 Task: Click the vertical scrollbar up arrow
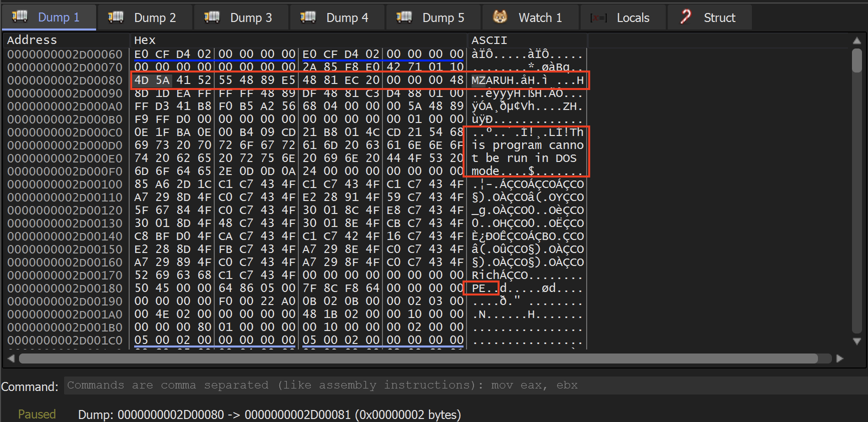pyautogui.click(x=857, y=40)
